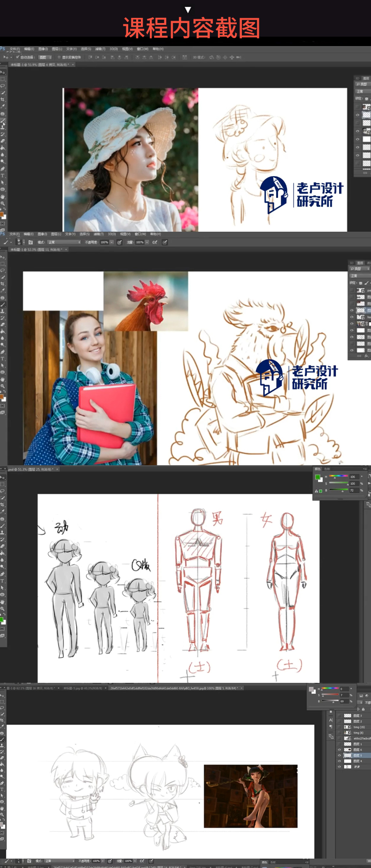Open auto-select 图层 dropdown in hat-girl options bar
371x868 pixels.
click(x=46, y=57)
